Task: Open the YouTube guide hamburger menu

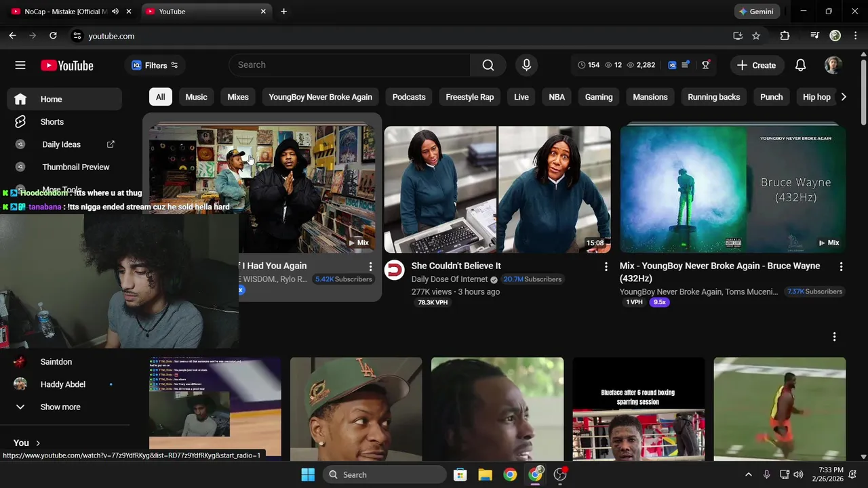Action: pyautogui.click(x=20, y=65)
